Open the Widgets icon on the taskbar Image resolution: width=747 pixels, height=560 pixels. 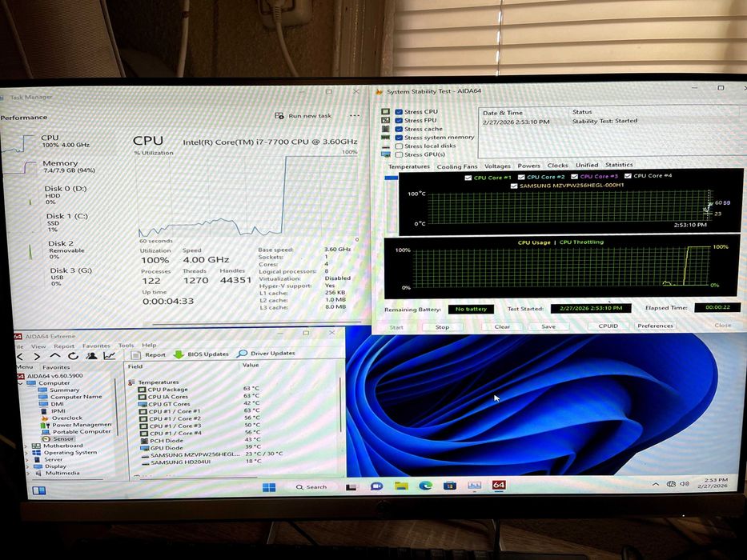coord(39,490)
